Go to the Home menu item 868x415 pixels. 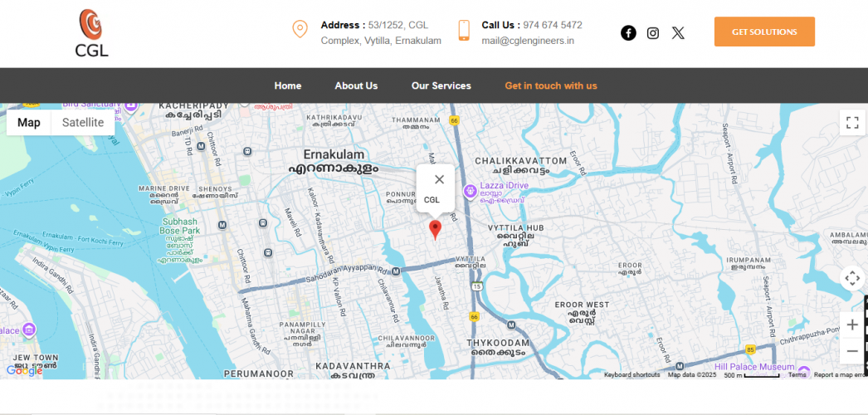click(x=288, y=85)
